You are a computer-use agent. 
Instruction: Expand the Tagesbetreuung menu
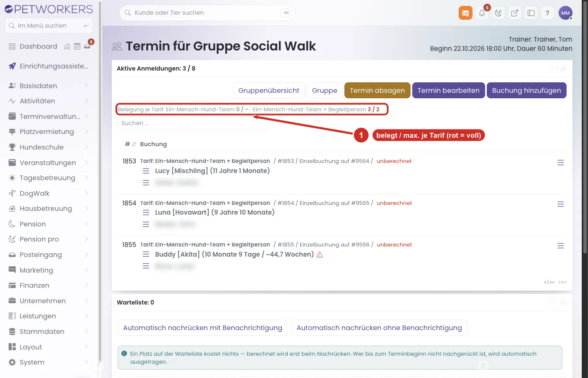tap(48, 178)
